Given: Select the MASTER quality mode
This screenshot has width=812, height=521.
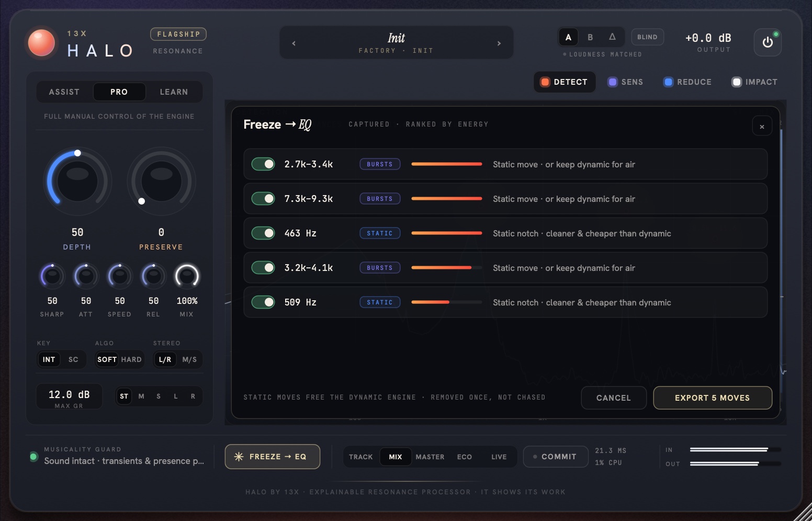Looking at the screenshot, I should coord(430,457).
